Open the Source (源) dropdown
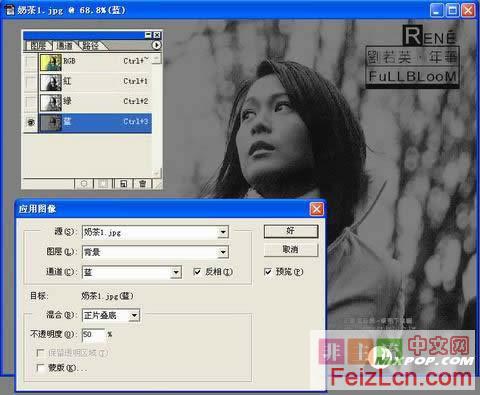 [x=223, y=232]
